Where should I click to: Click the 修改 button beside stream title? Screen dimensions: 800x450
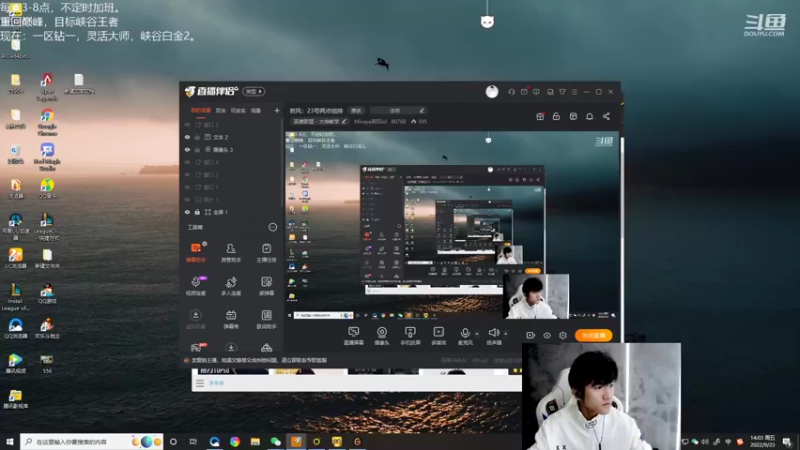click(x=356, y=110)
